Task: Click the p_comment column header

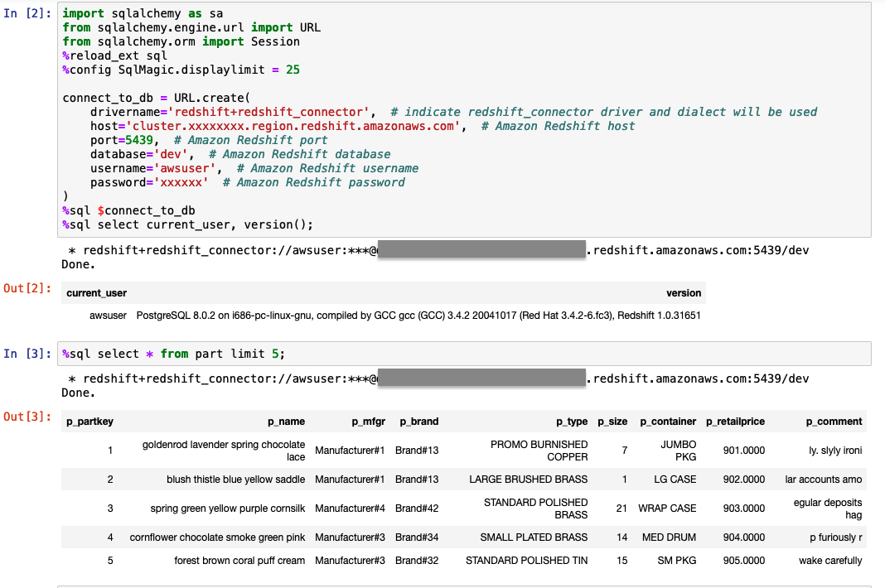Action: click(x=834, y=422)
